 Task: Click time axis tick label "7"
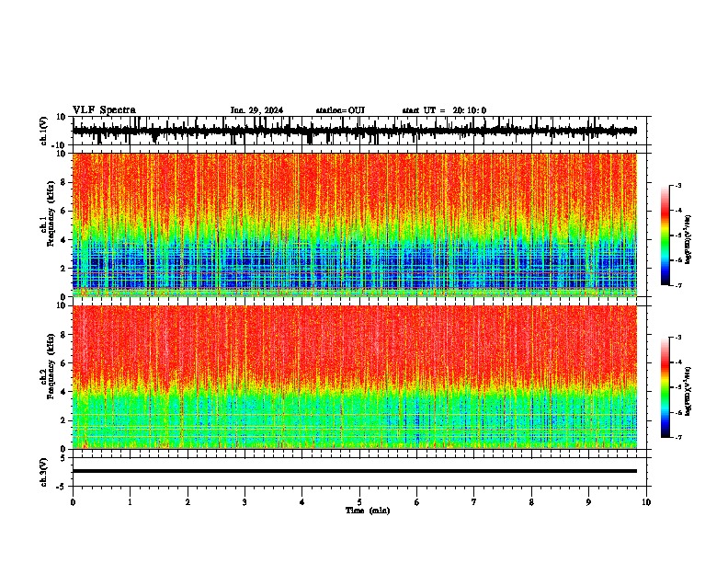[x=474, y=502]
